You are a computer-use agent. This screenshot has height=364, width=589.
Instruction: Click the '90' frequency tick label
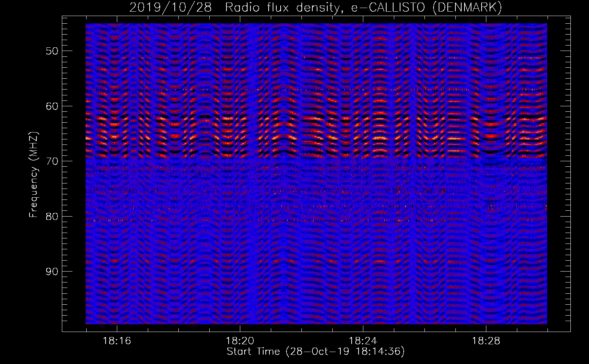point(52,272)
